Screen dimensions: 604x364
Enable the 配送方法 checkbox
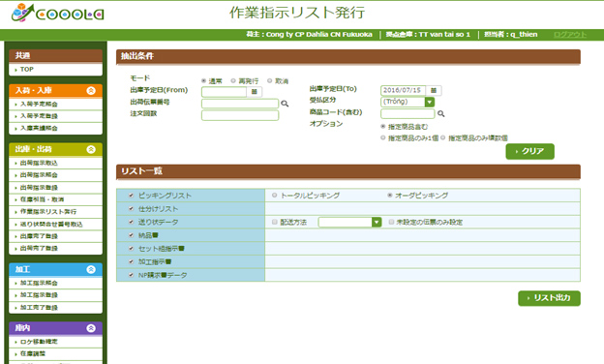click(x=275, y=222)
